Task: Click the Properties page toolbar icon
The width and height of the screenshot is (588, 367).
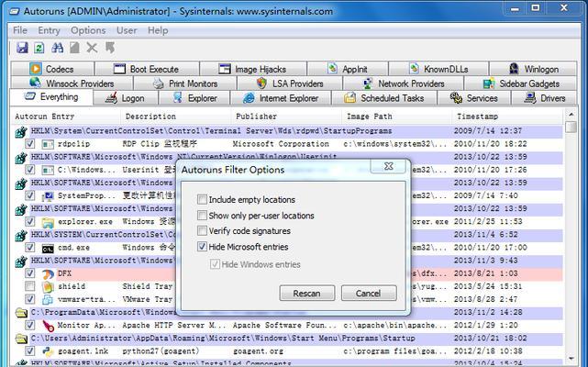Action: point(74,48)
